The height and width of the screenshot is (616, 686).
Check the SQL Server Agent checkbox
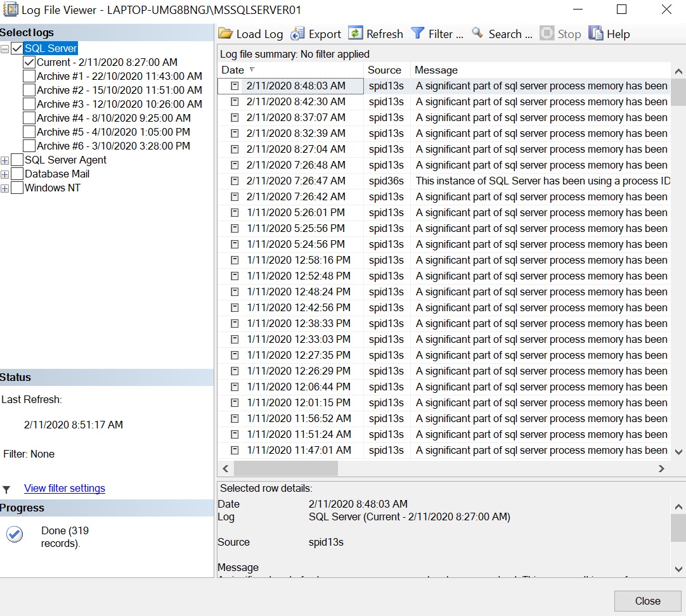(17, 160)
